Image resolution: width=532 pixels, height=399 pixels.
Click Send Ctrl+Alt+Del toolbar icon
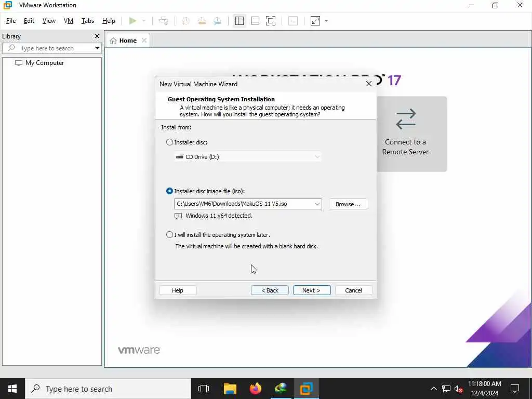(164, 21)
